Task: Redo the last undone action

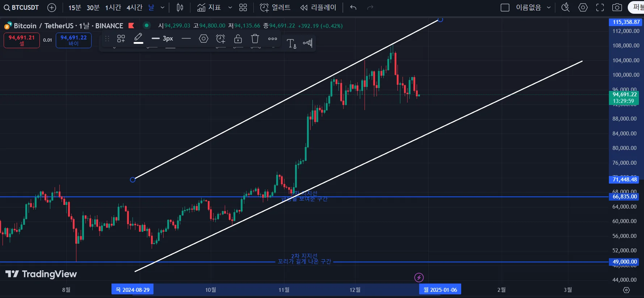Action: click(370, 8)
